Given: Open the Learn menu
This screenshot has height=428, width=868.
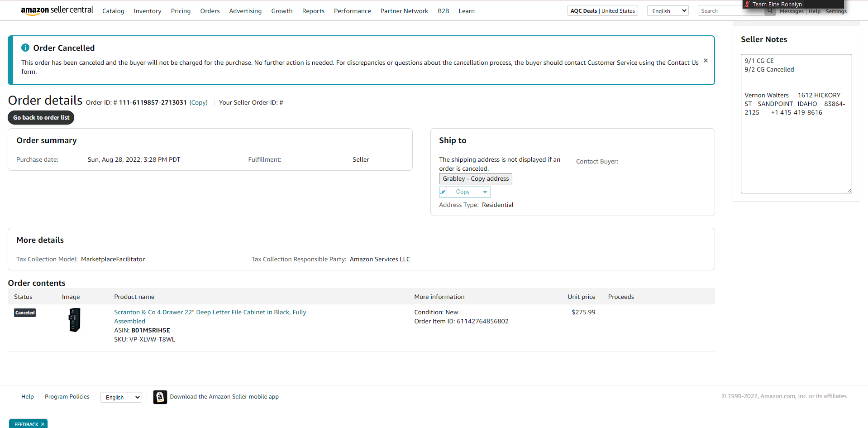Looking at the screenshot, I should 467,11.
